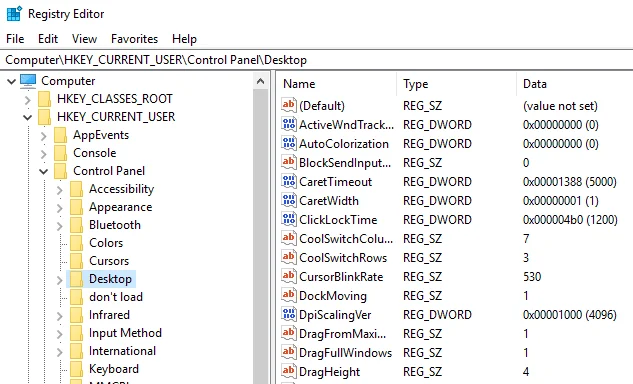Open the View menu

point(84,39)
